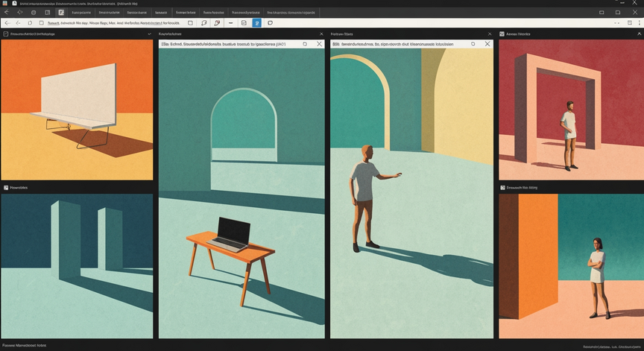
Task: Click the blue number 2 badge icon
Action: 256,23
